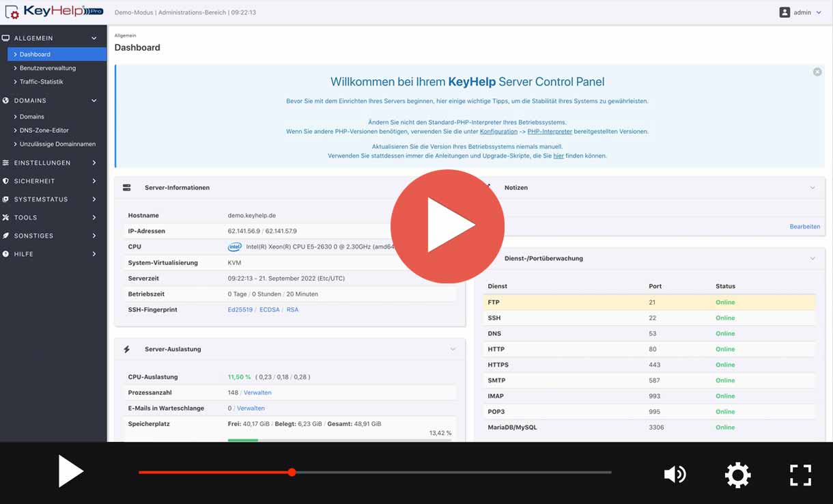Click the Bearbeiten link in Notizen
The width and height of the screenshot is (833, 504).
[805, 227]
